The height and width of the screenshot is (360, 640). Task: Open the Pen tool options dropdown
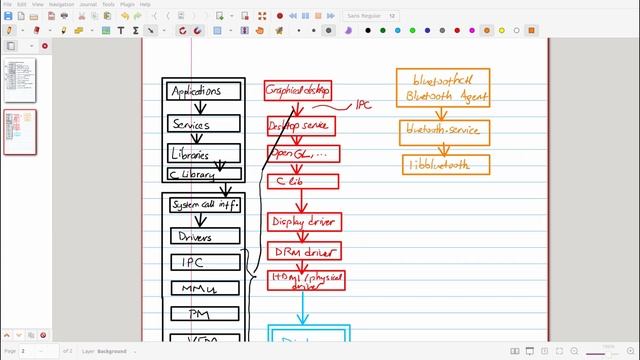[x=22, y=30]
